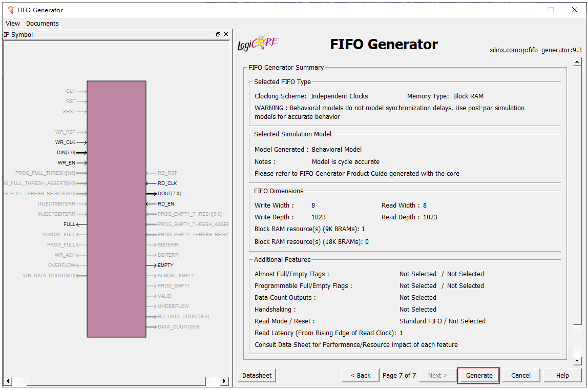Open the View menu

(x=13, y=23)
